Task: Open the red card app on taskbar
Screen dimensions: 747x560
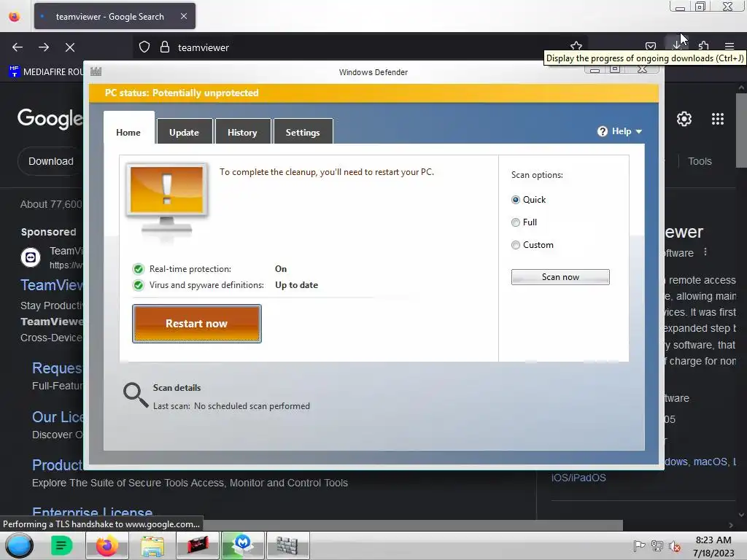Action: 197,545
